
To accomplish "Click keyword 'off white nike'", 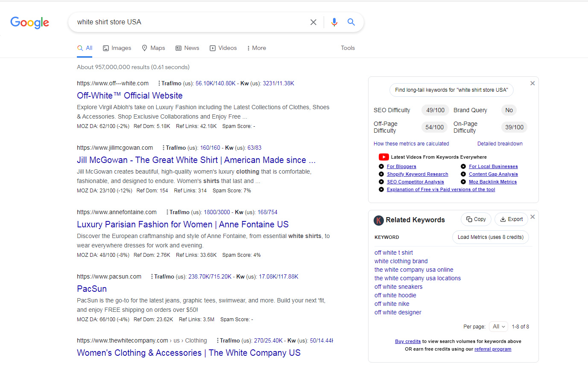I will click(x=392, y=304).
